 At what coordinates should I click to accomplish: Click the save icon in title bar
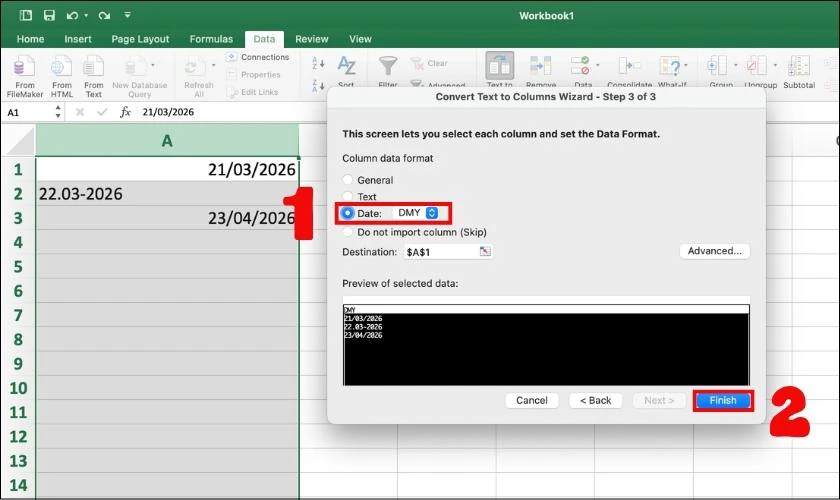[50, 16]
